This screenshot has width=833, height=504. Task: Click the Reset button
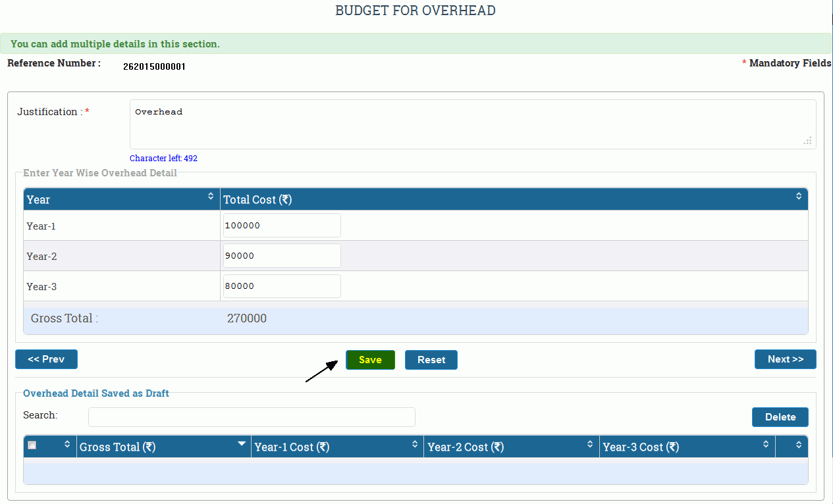431,360
